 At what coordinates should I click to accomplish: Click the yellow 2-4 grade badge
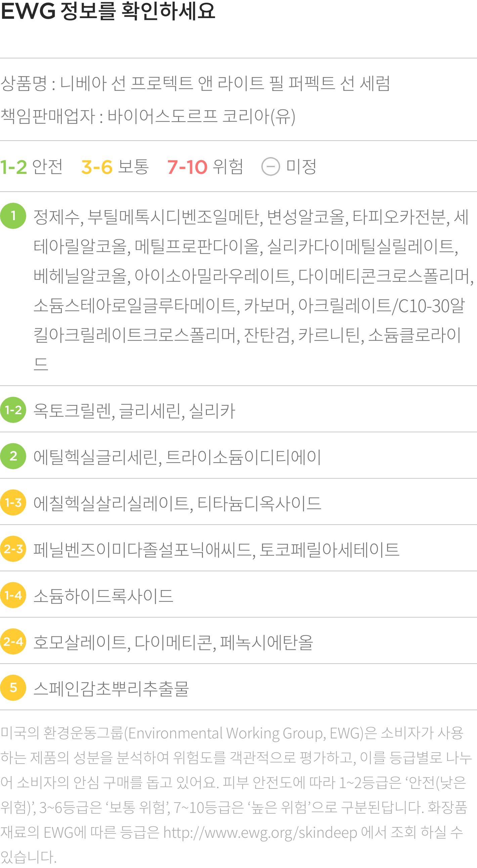click(13, 641)
